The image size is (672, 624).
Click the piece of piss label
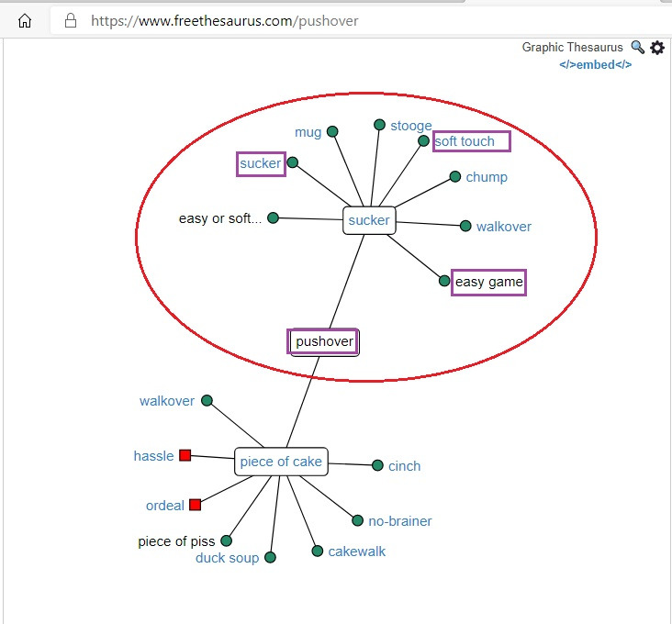tap(176, 541)
